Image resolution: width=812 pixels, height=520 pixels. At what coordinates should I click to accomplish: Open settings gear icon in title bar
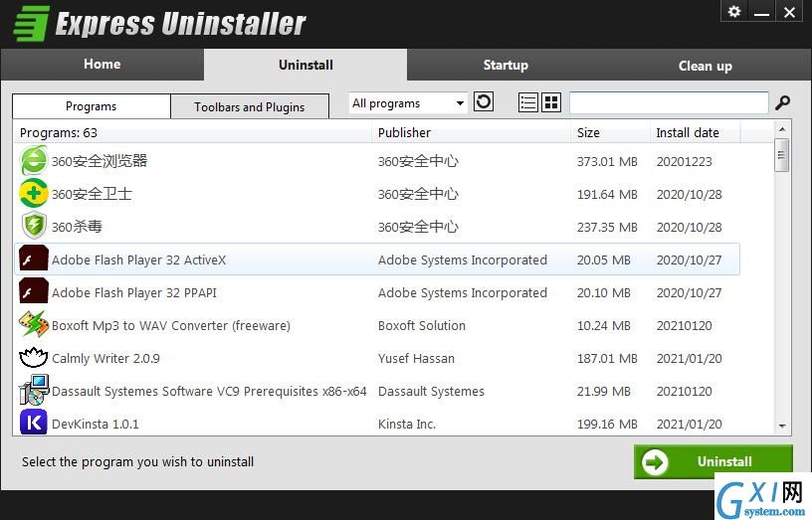click(733, 11)
